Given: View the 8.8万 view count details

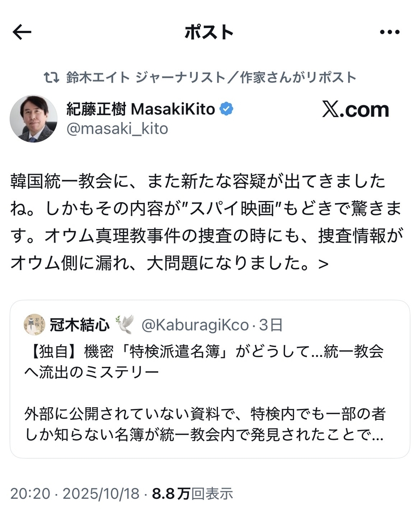Looking at the screenshot, I should pos(192,494).
